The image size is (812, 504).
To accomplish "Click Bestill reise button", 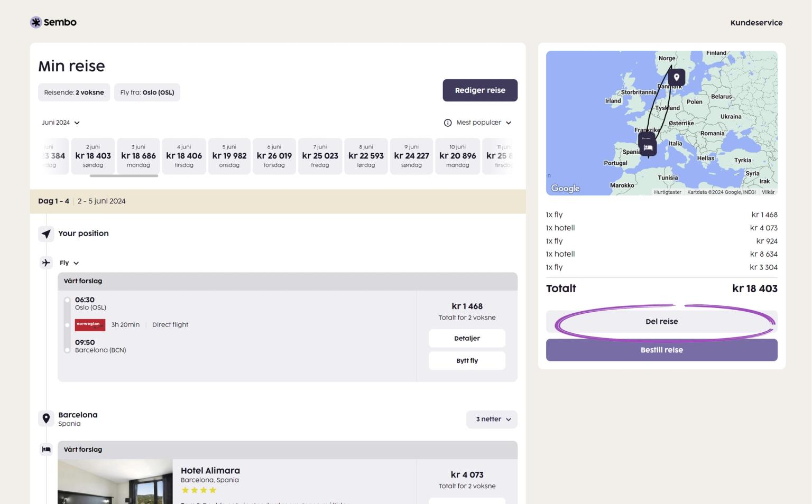I will (x=662, y=350).
